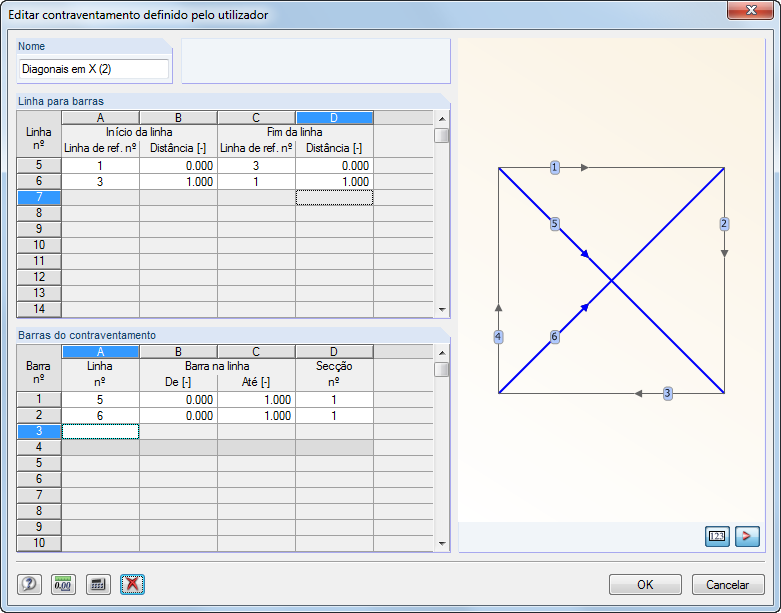Click the line table scrollbar thumb
781x613 pixels.
pos(441,135)
